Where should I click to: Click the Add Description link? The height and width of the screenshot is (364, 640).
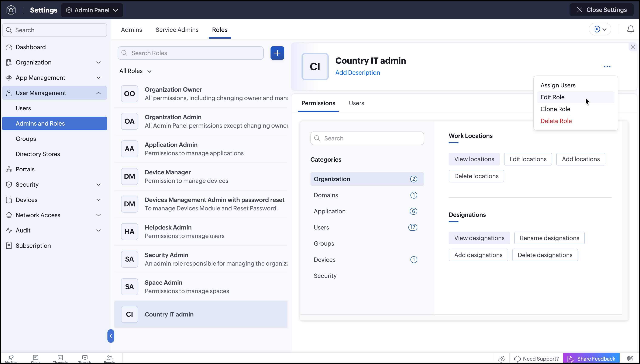[x=358, y=73]
